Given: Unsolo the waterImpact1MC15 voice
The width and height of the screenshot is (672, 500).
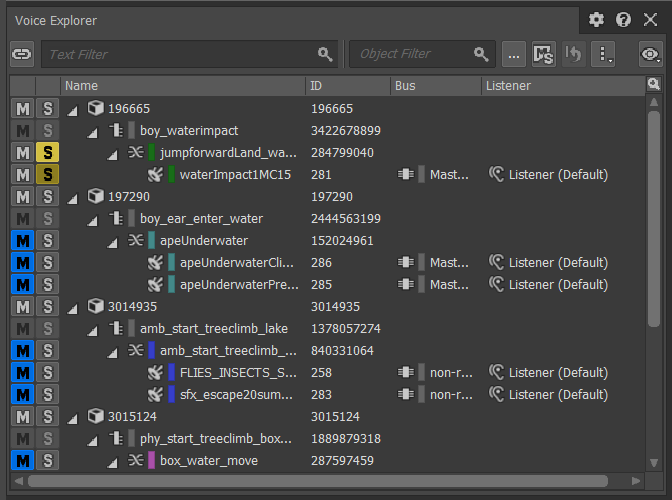Looking at the screenshot, I should 47,175.
